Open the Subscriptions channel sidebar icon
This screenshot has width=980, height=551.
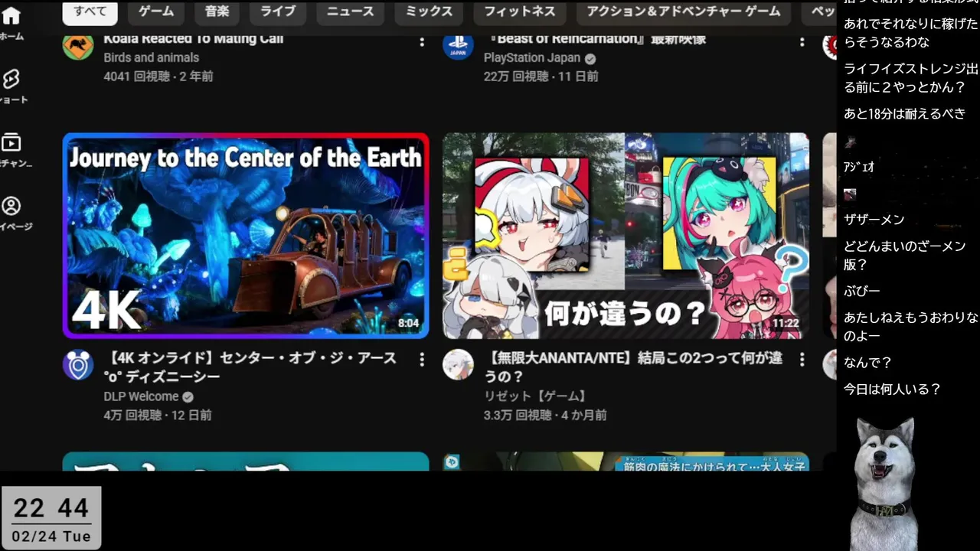pos(11,142)
